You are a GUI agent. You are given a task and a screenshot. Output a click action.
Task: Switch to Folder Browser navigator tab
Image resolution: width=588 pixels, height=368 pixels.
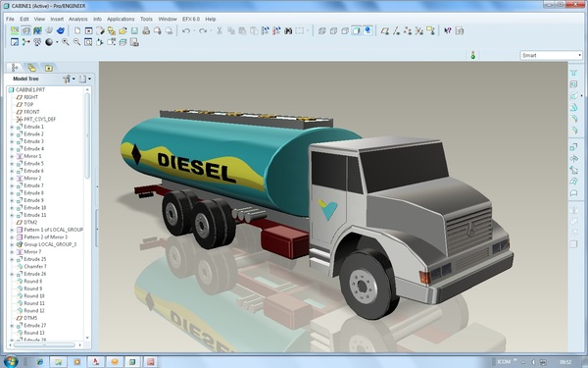tap(31, 68)
